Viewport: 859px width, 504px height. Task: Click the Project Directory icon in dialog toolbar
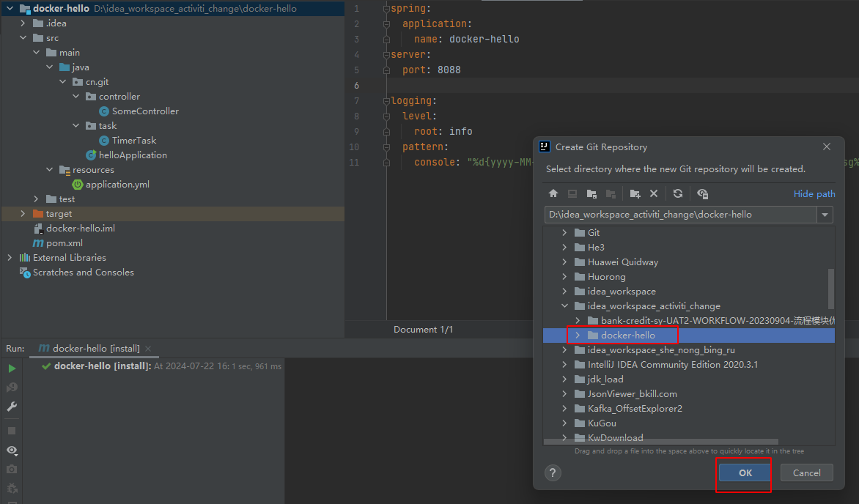591,193
